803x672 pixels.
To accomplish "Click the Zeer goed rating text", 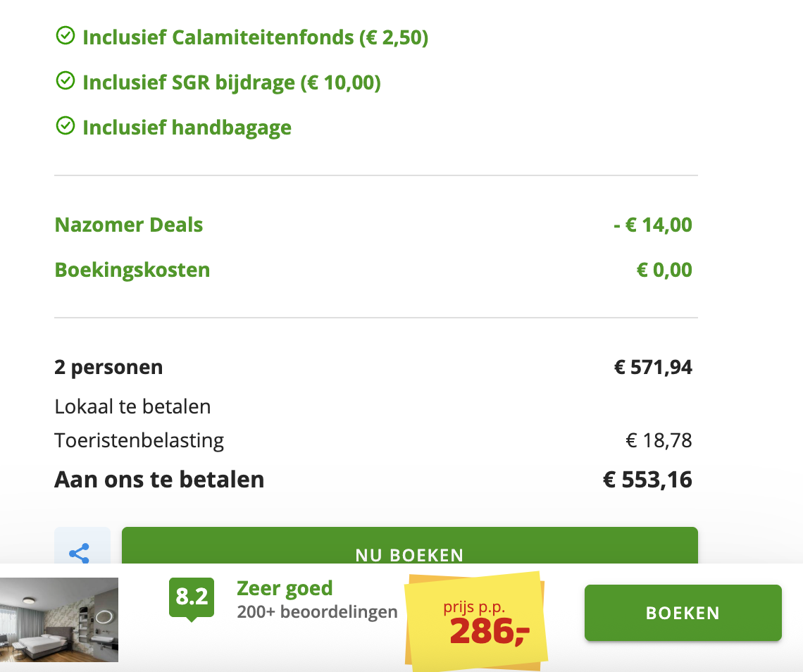I will 285,588.
